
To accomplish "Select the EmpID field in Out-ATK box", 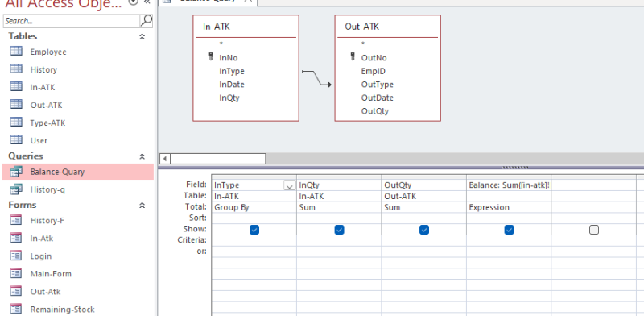I will coord(374,71).
